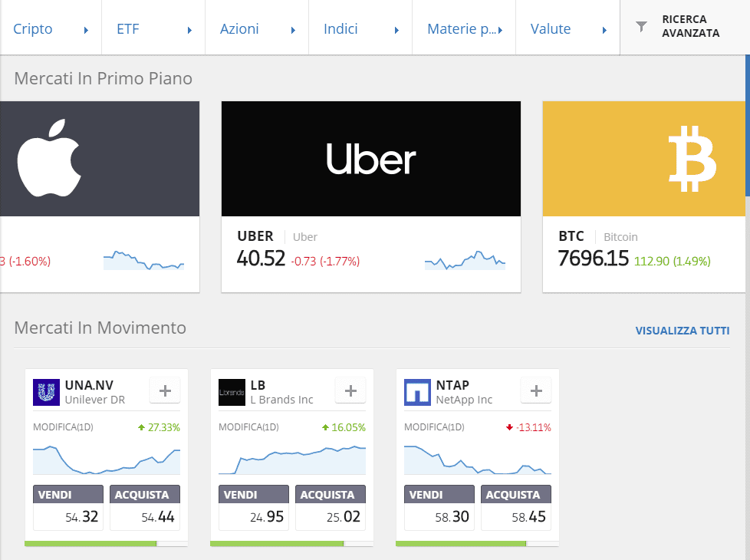
Task: Add UNA.NV to watchlist with plus
Action: (165, 390)
